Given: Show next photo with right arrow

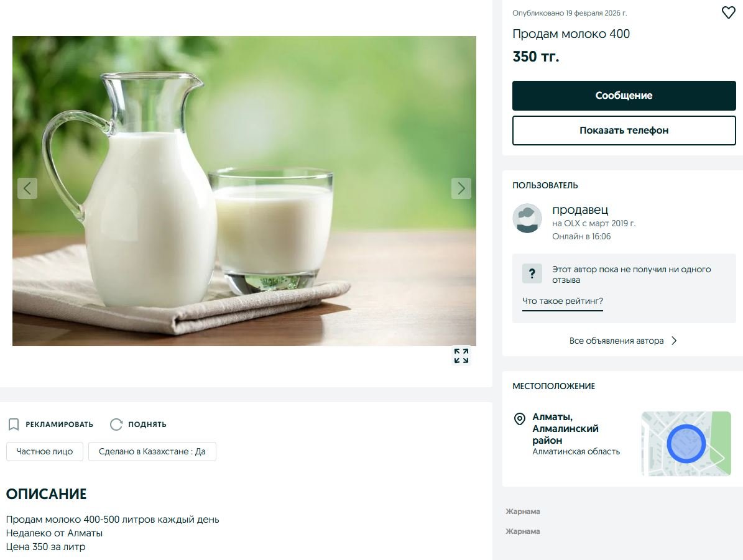Looking at the screenshot, I should pyautogui.click(x=461, y=188).
